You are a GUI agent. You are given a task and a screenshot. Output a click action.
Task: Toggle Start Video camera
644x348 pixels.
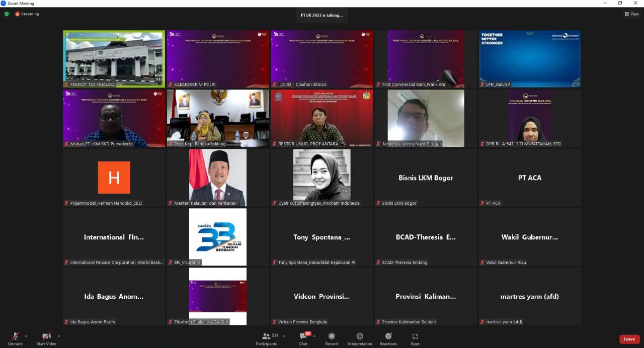pos(46,336)
